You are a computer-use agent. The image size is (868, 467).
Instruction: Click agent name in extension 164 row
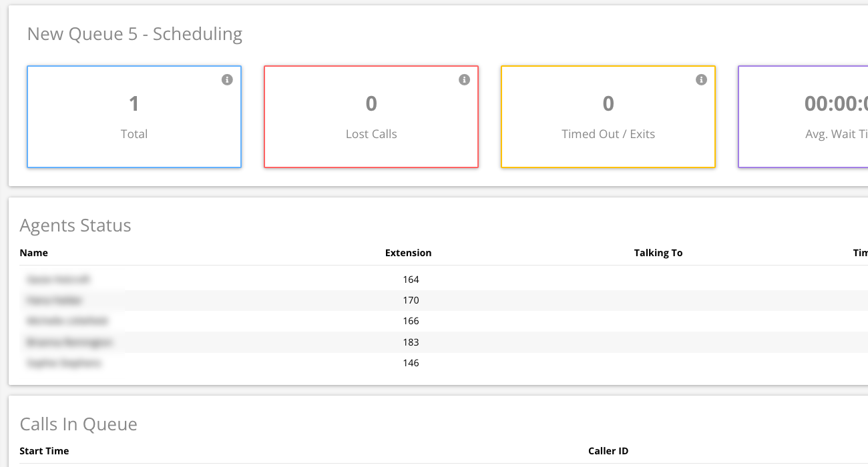click(59, 280)
